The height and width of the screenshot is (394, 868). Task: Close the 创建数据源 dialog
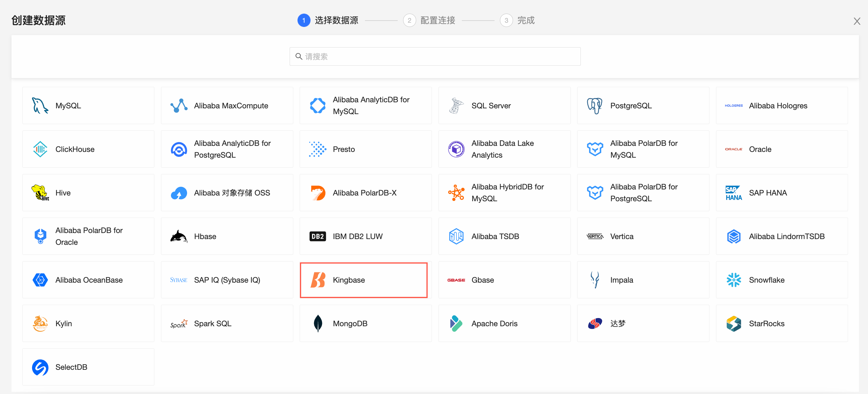[x=856, y=21]
